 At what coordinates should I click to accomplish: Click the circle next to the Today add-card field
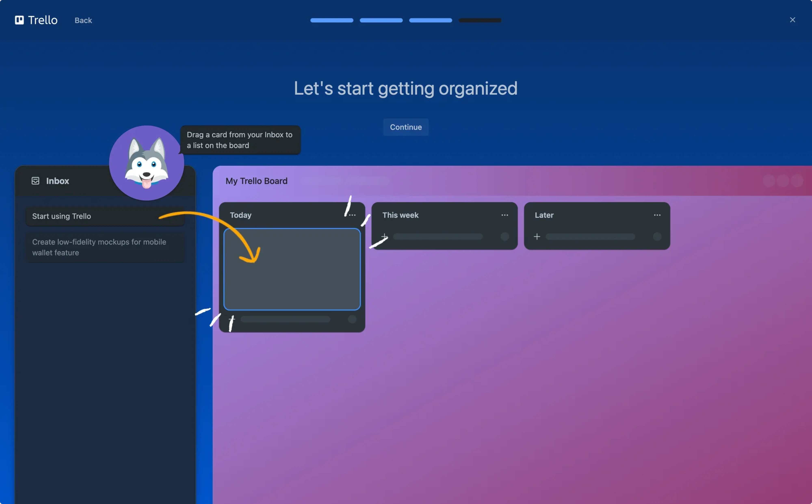(x=352, y=319)
